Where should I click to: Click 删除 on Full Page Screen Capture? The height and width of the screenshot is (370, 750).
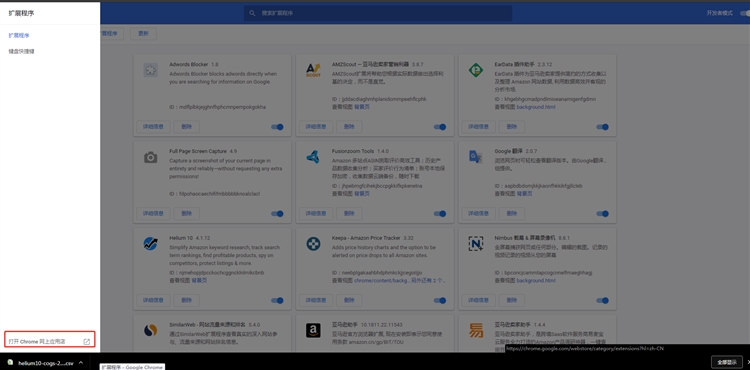click(187, 214)
